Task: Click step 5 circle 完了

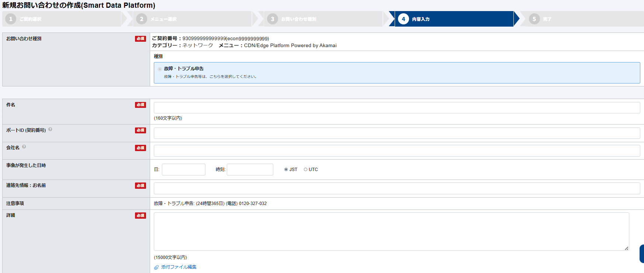Action: click(534, 19)
